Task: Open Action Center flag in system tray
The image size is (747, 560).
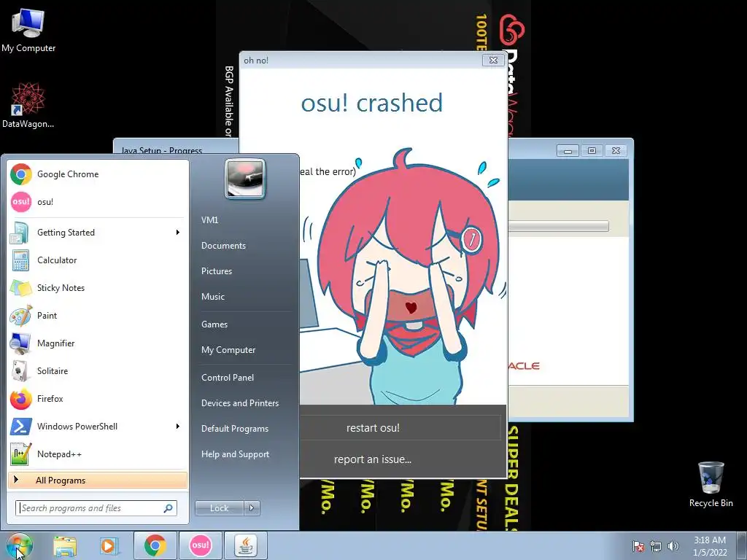Action: click(638, 546)
